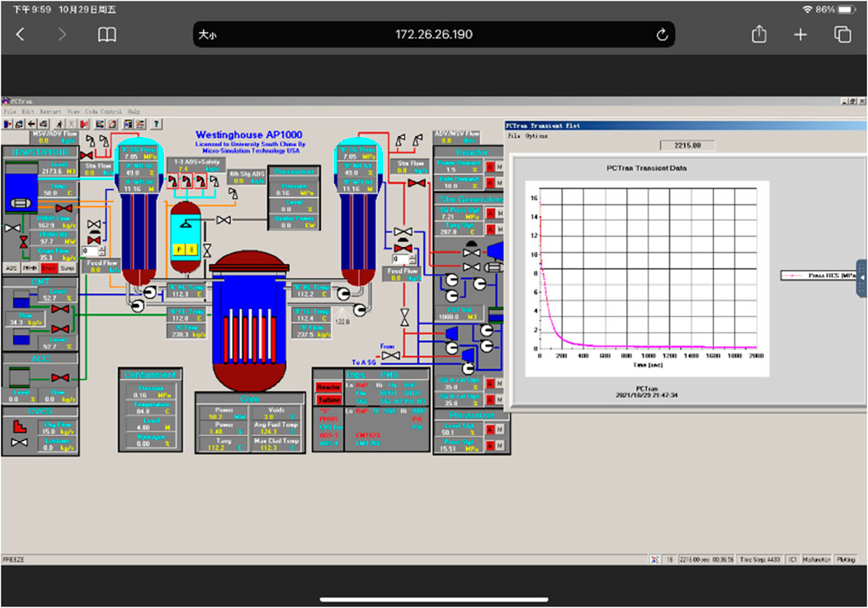The height and width of the screenshot is (608, 868).
Task: Open Options menu in Transient Plot window
Action: pos(536,135)
